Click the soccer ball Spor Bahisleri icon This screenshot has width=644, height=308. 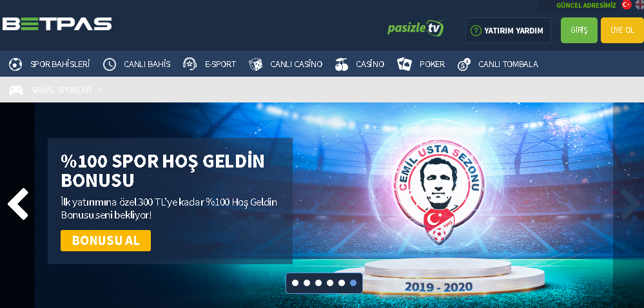[x=15, y=64]
